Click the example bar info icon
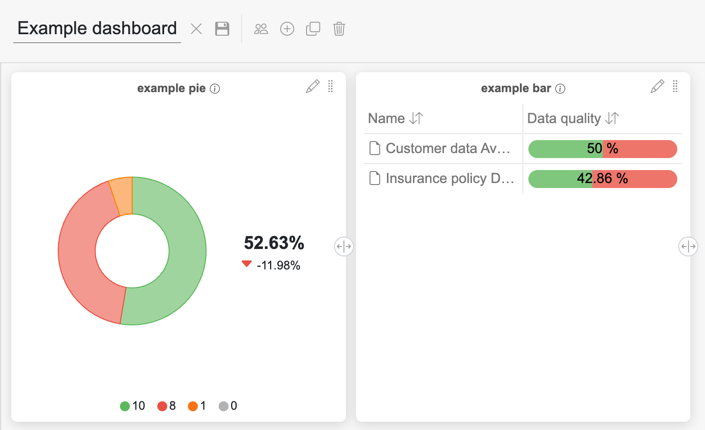 (x=560, y=89)
